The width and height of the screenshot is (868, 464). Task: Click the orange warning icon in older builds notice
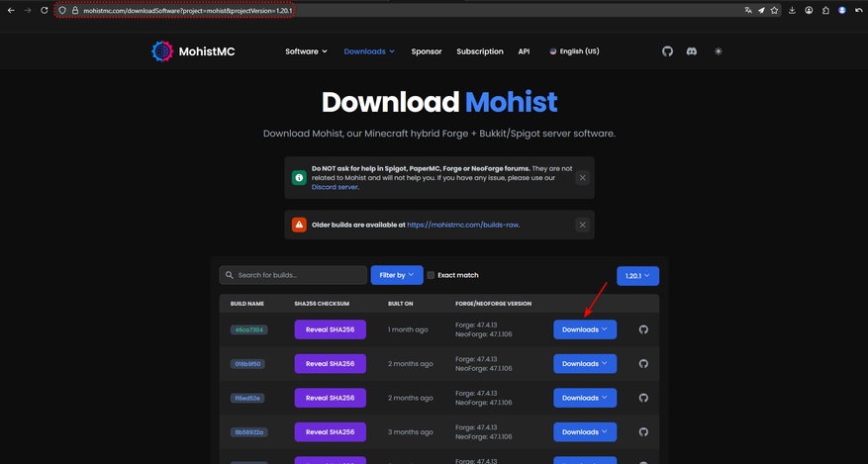click(x=299, y=225)
